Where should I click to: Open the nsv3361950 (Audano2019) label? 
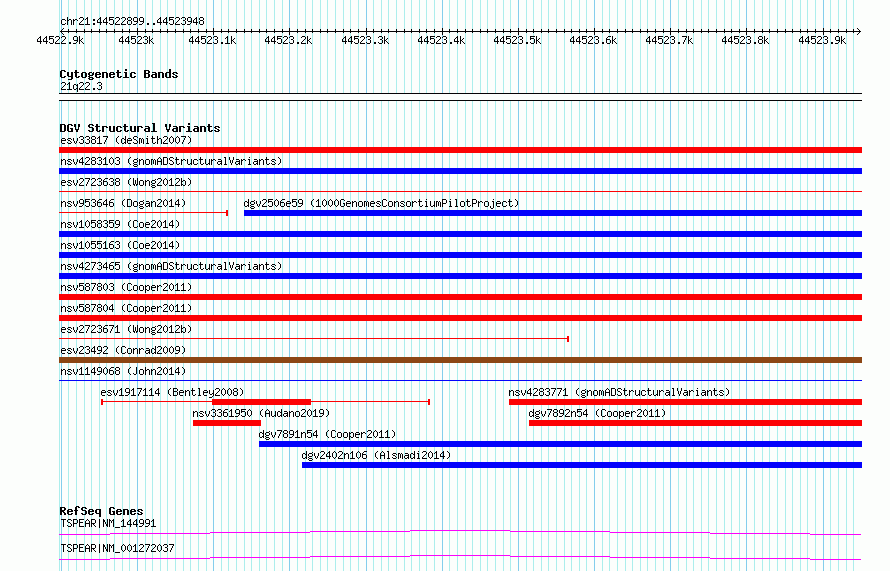261,413
